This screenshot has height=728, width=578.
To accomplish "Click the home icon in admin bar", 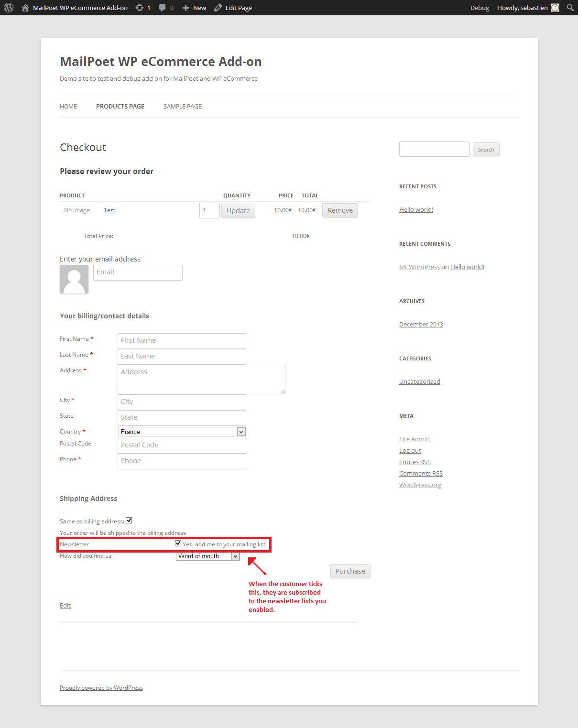I will (25, 8).
